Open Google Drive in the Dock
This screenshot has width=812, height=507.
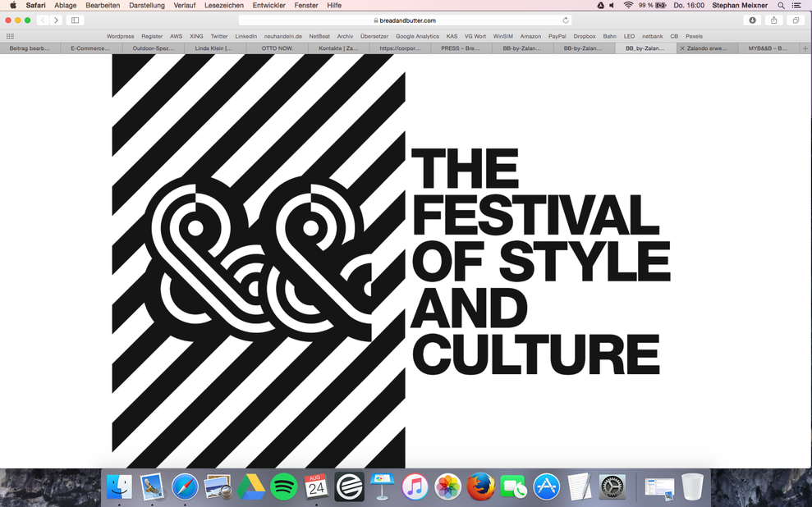point(250,486)
